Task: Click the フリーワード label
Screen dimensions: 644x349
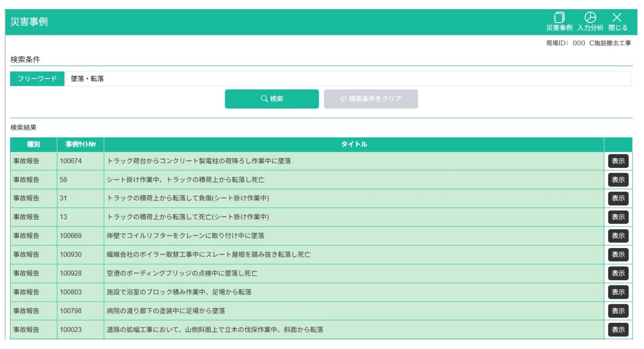Action: (37, 79)
